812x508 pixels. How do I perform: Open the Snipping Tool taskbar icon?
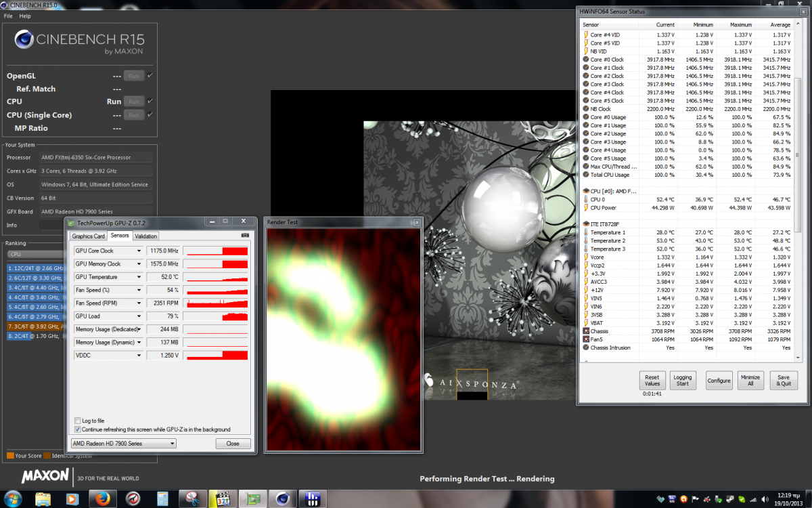(192, 499)
